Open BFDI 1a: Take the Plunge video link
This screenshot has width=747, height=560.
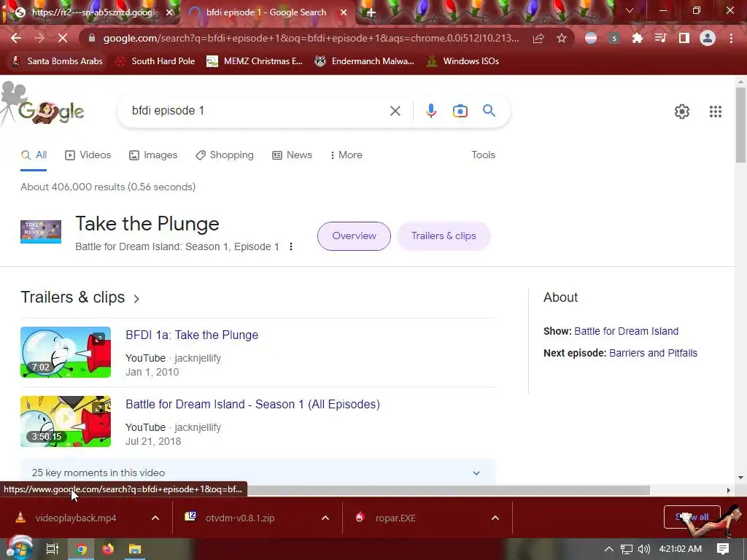coord(192,335)
